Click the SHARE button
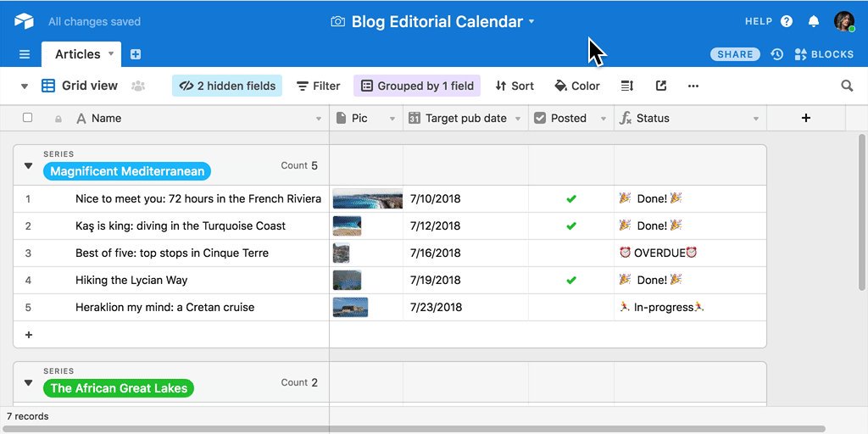This screenshot has height=434, width=868. [x=735, y=54]
